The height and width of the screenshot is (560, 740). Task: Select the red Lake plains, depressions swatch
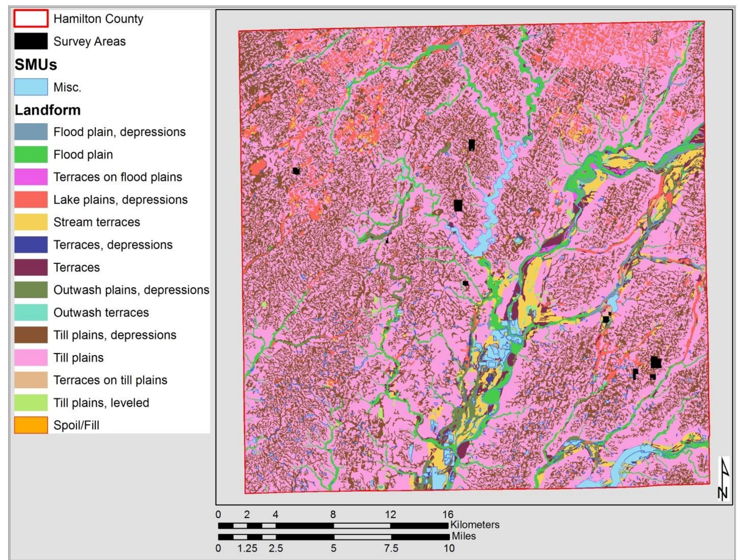pyautogui.click(x=31, y=199)
